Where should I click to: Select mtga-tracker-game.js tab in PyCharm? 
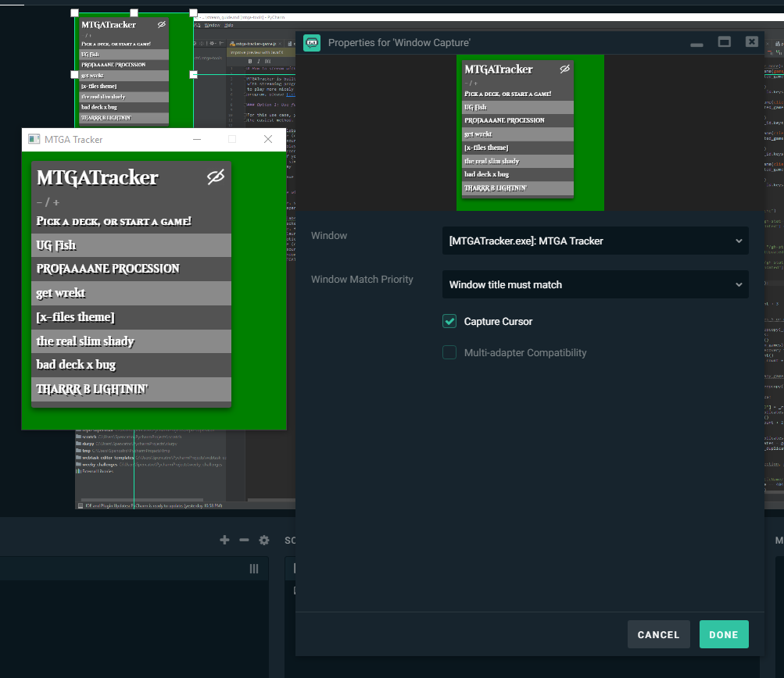[255, 44]
